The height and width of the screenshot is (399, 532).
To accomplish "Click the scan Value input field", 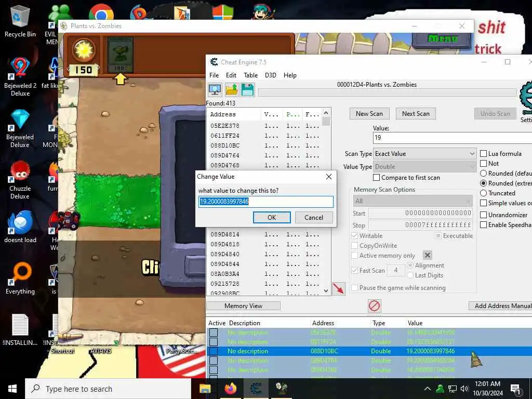I will point(453,137).
